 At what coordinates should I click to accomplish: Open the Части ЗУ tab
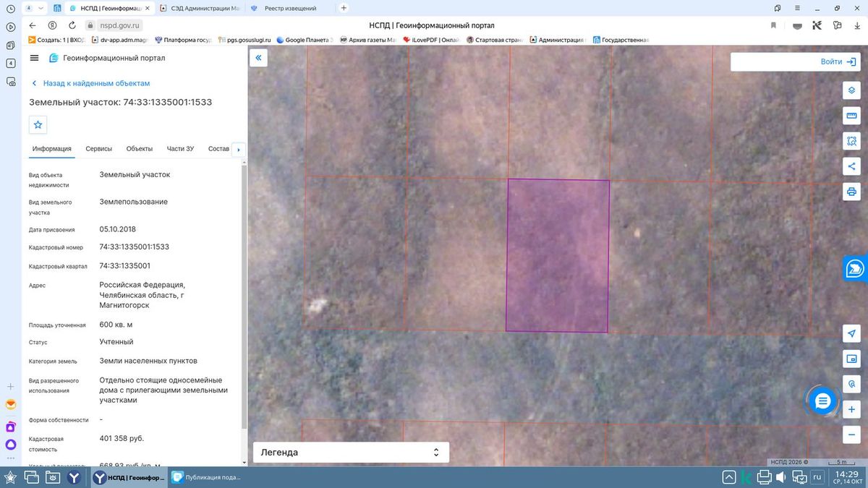[x=180, y=149]
